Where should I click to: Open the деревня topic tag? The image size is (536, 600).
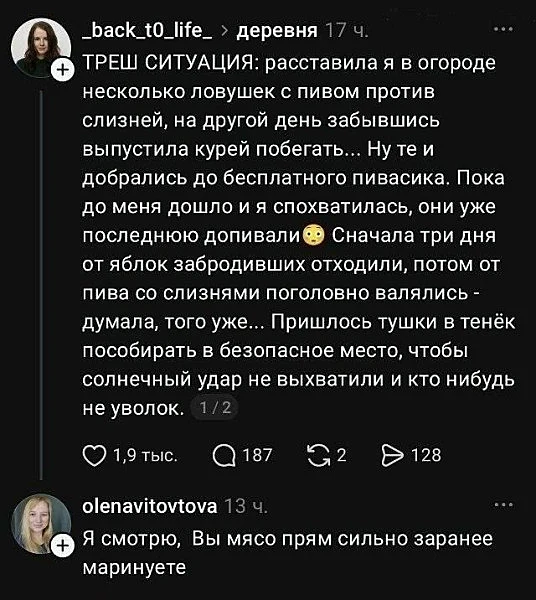click(x=277, y=31)
